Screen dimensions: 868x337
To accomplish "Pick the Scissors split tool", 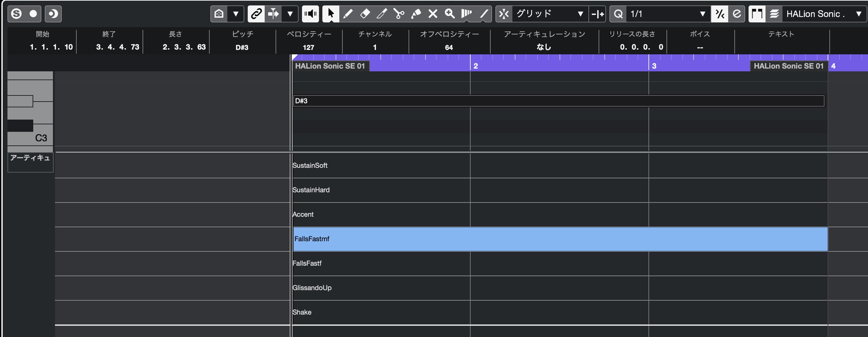I will tap(399, 14).
